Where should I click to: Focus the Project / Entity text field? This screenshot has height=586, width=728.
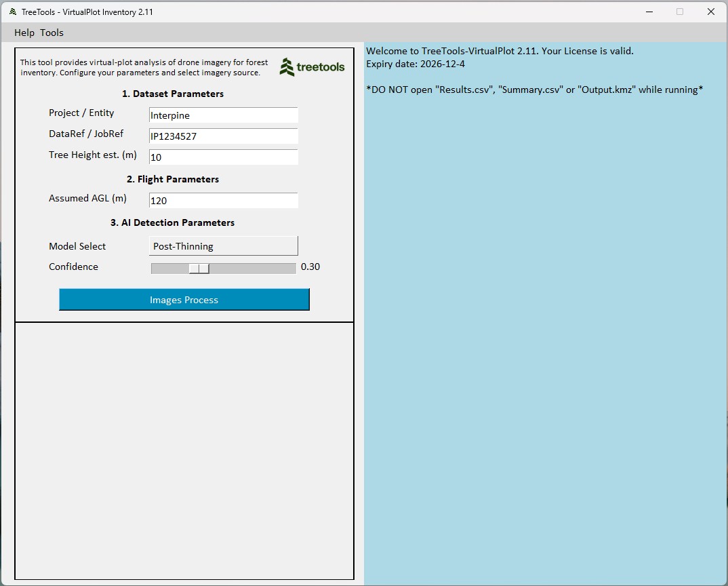[223, 115]
